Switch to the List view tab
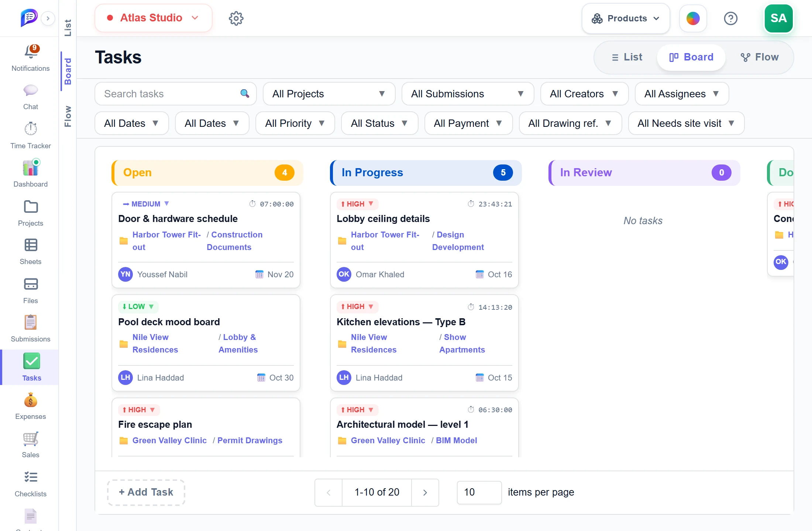The image size is (812, 531). 627,57
